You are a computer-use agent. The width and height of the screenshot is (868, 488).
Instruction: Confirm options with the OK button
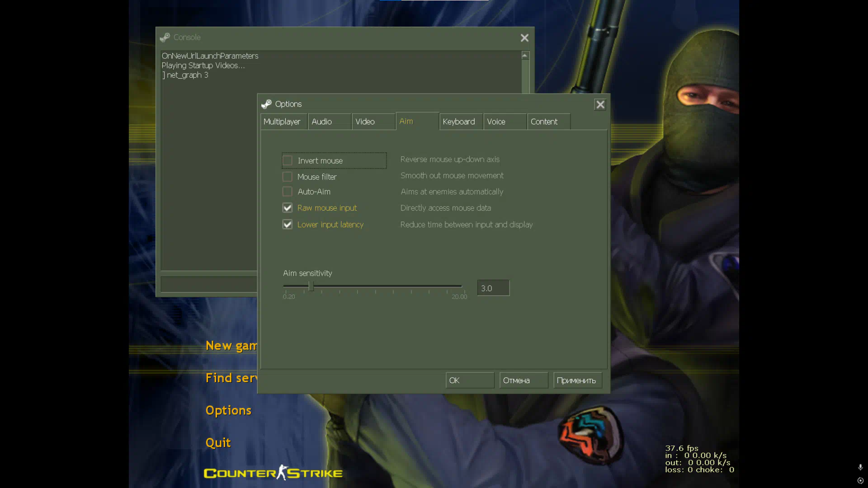coord(470,380)
